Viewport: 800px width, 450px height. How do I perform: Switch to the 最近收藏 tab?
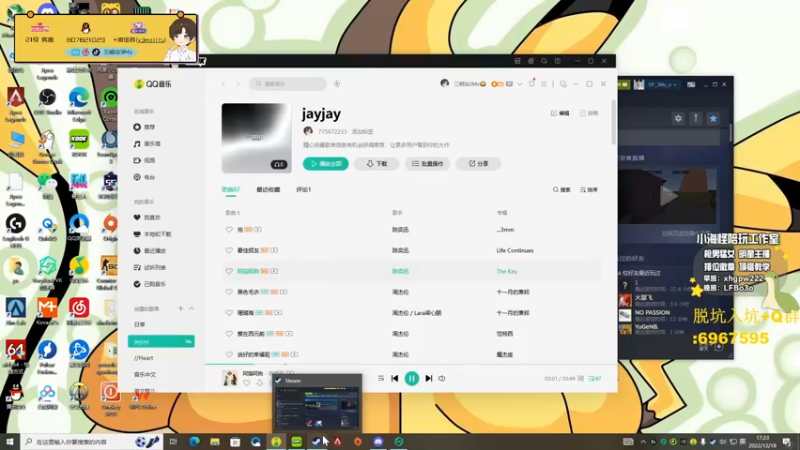pos(268,190)
